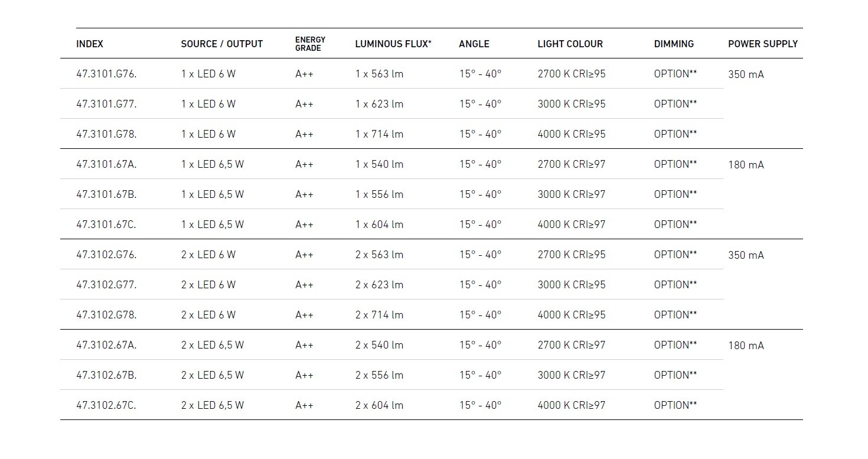Click the LIGHT COLOUR column header
The height and width of the screenshot is (459, 868).
click(570, 44)
